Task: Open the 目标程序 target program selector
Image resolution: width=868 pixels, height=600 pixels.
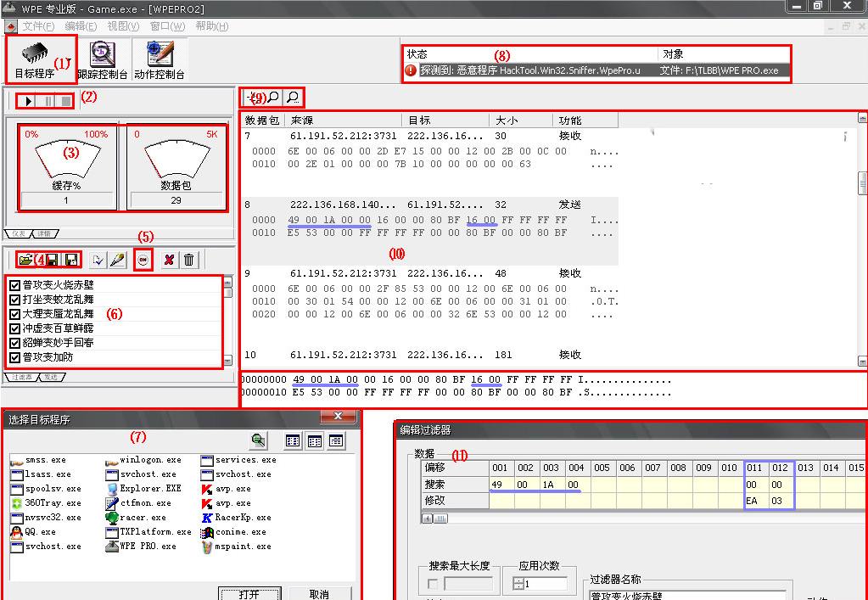Action: (x=40, y=59)
